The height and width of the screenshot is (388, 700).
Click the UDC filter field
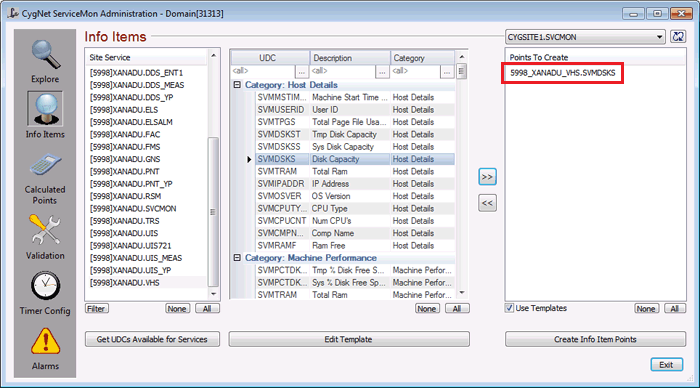[x=263, y=71]
